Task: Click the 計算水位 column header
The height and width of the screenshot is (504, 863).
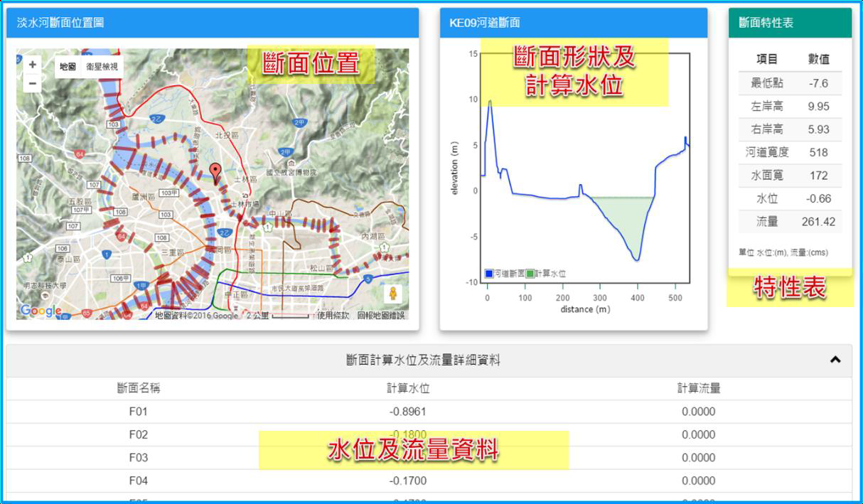Action: pos(408,388)
